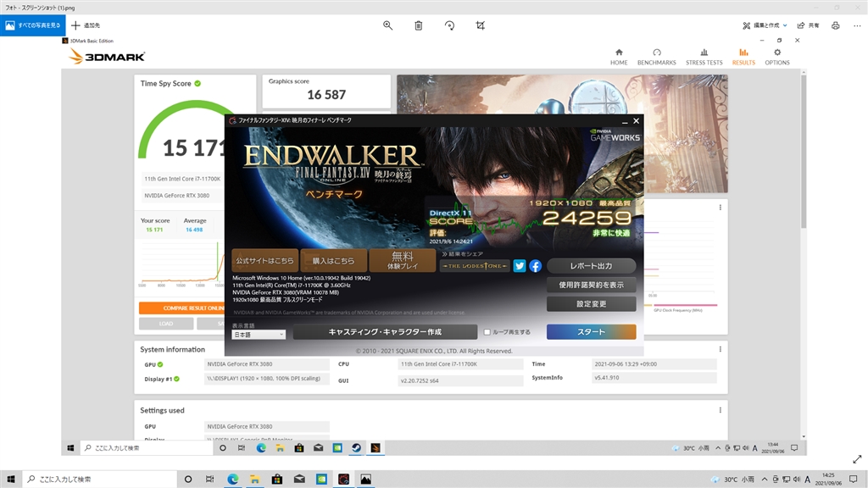Image resolution: width=868 pixels, height=488 pixels.
Task: Open the crop tool in Photos
Action: [x=480, y=25]
